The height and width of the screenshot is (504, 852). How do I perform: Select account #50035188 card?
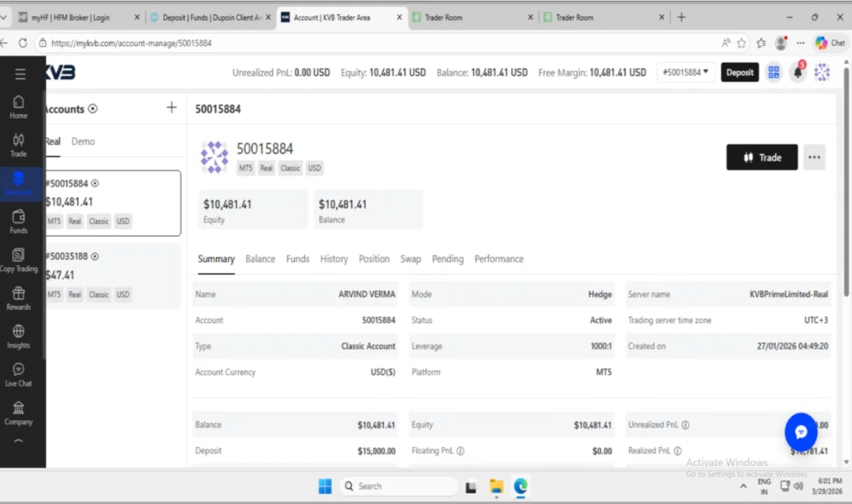[x=113, y=276]
